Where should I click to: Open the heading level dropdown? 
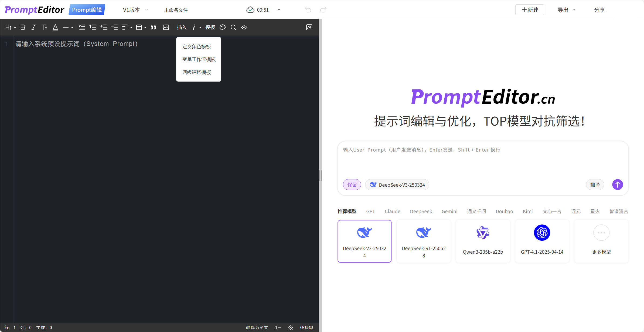[10, 27]
